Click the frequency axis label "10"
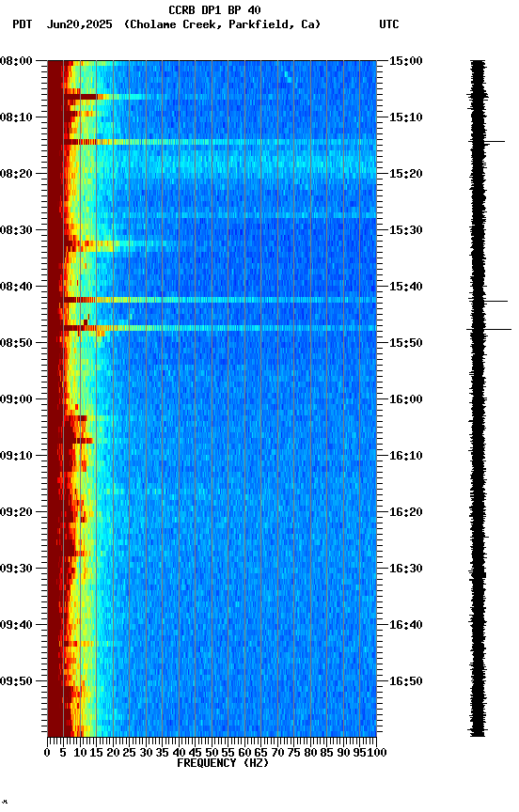 (x=80, y=753)
